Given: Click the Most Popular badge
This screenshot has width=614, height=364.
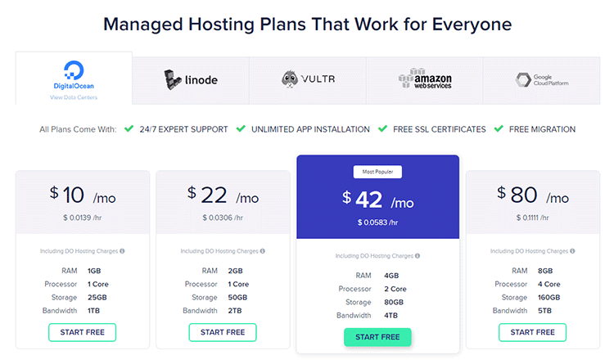Looking at the screenshot, I should (377, 172).
